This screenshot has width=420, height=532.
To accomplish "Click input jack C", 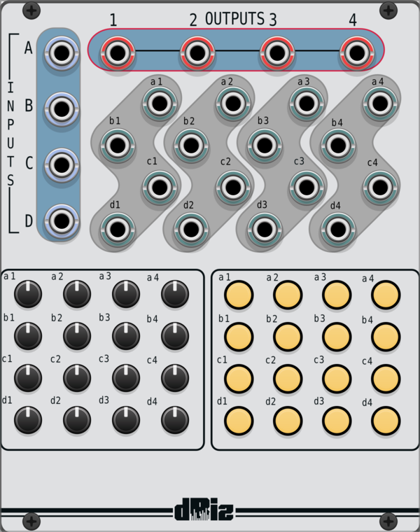I will (x=62, y=165).
